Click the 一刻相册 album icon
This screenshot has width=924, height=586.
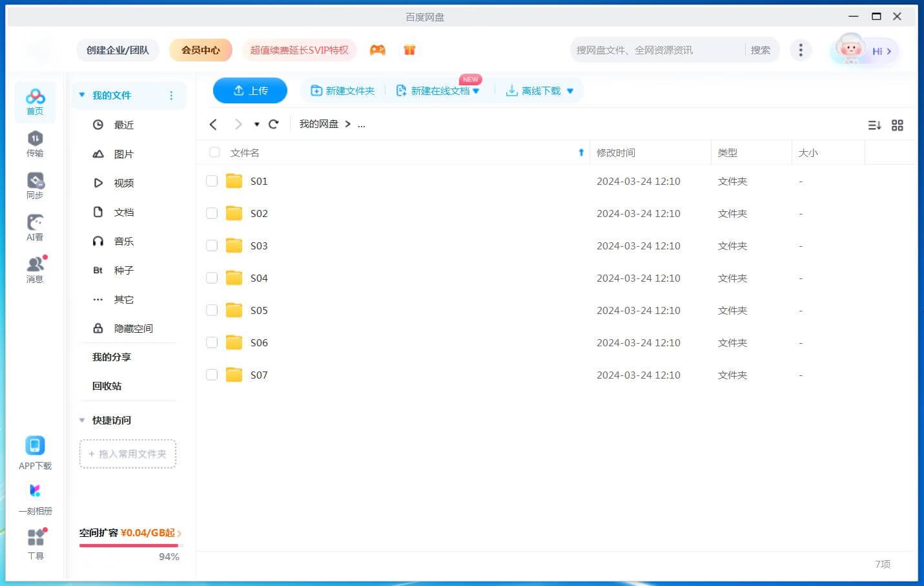pyautogui.click(x=35, y=499)
